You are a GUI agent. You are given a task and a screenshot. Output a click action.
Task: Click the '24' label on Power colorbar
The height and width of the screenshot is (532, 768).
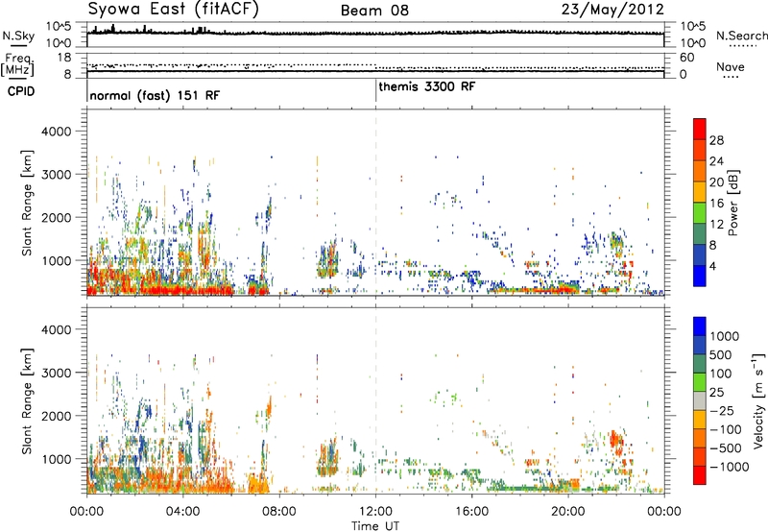716,161
